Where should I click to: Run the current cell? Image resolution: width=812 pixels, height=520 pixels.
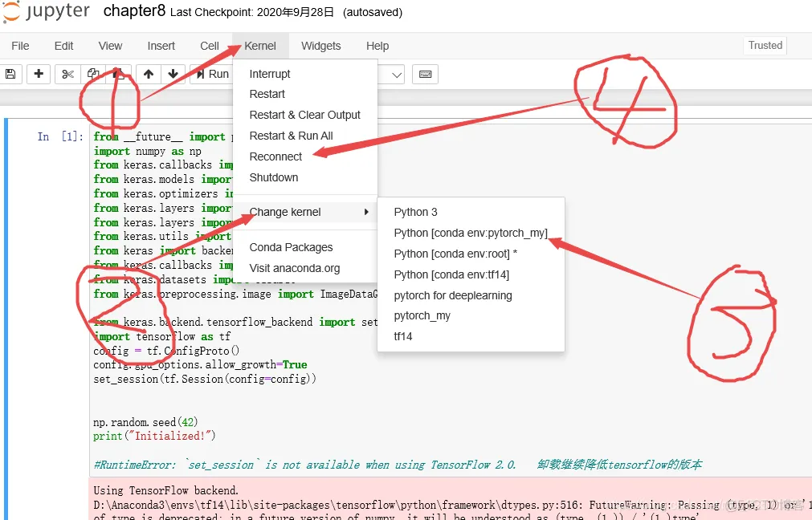pyautogui.click(x=212, y=74)
